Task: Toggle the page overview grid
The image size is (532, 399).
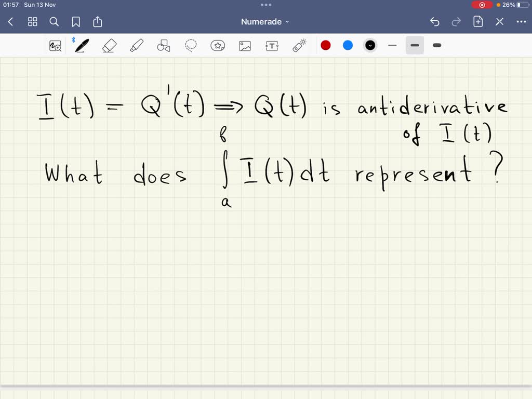Action: point(32,22)
